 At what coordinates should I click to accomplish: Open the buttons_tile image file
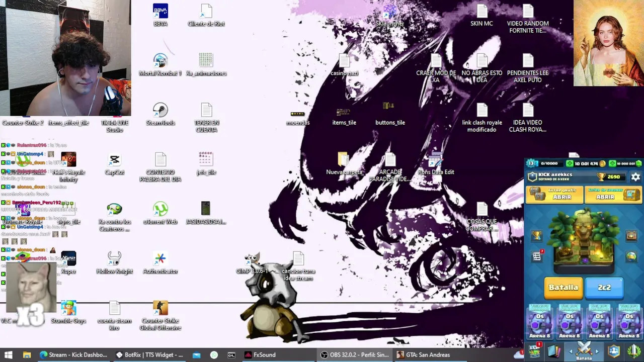click(390, 114)
